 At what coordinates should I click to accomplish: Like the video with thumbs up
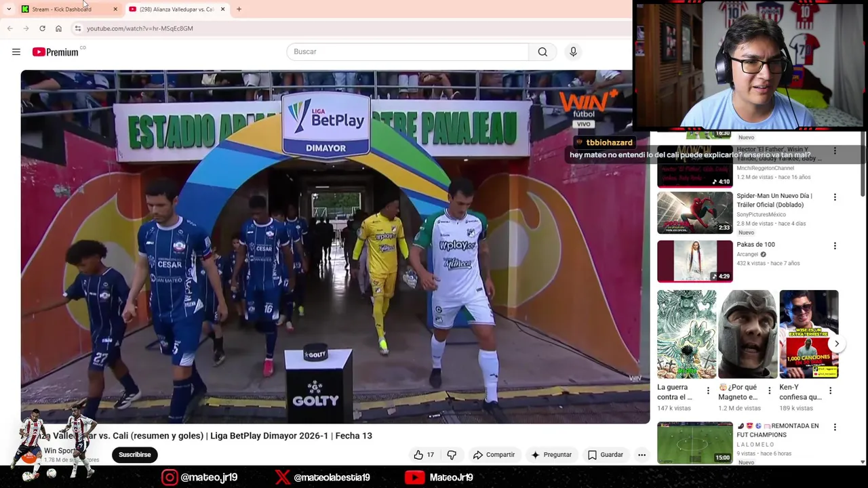(424, 455)
